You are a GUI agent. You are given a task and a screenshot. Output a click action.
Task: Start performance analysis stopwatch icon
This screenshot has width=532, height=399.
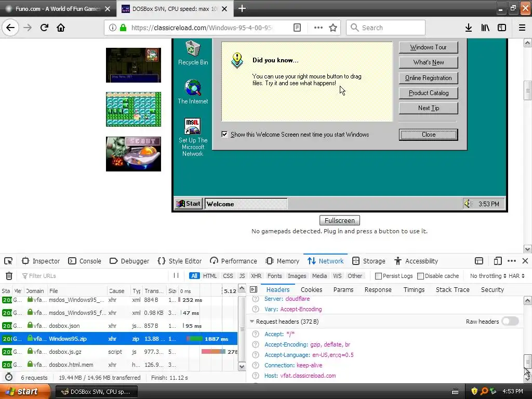coord(9,377)
